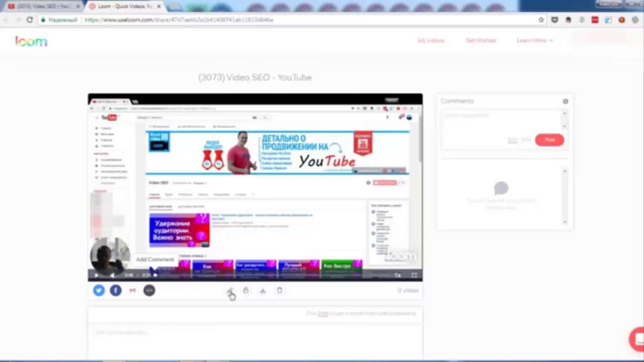Click the secure site padlock label
644x362 pixels.
pyautogui.click(x=59, y=20)
